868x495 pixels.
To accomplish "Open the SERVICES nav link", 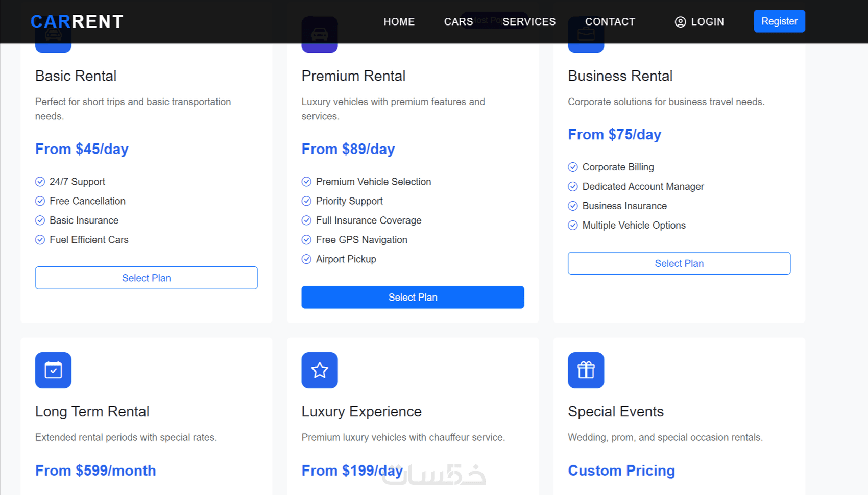I will tap(529, 22).
